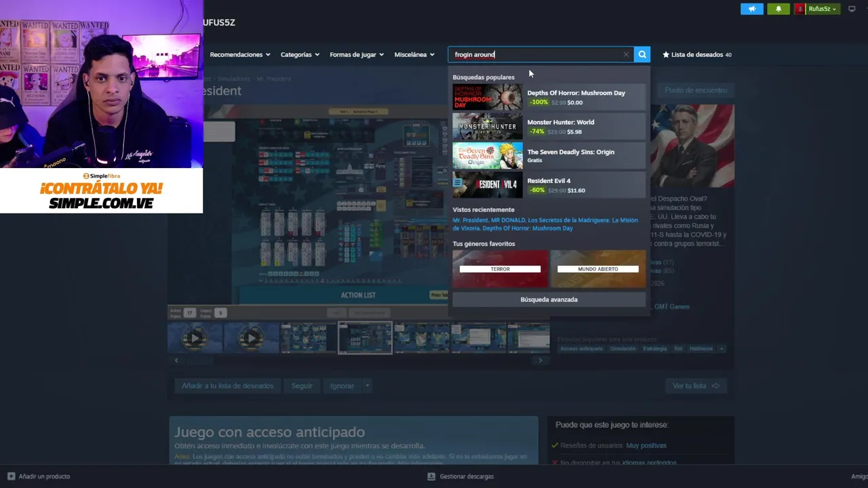Viewport: 868px width, 488px height.
Task: Expand the Miscelánea menu
Action: [x=414, y=54]
